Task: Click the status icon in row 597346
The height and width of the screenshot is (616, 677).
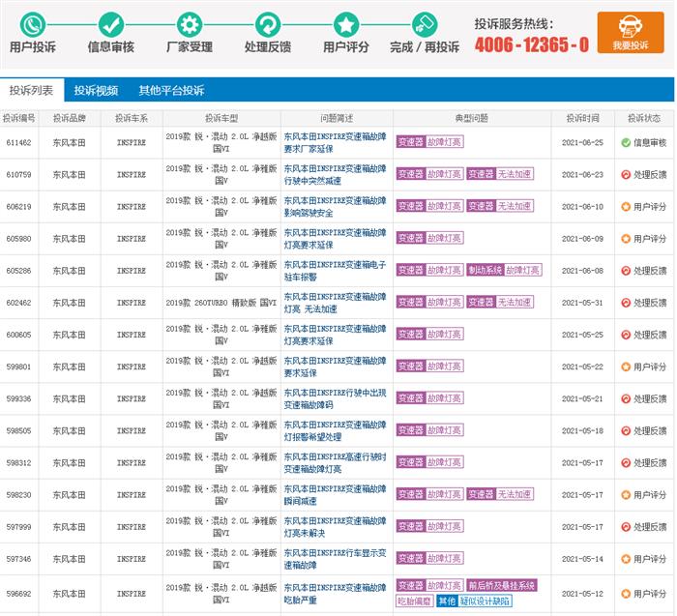Action: tap(626, 559)
